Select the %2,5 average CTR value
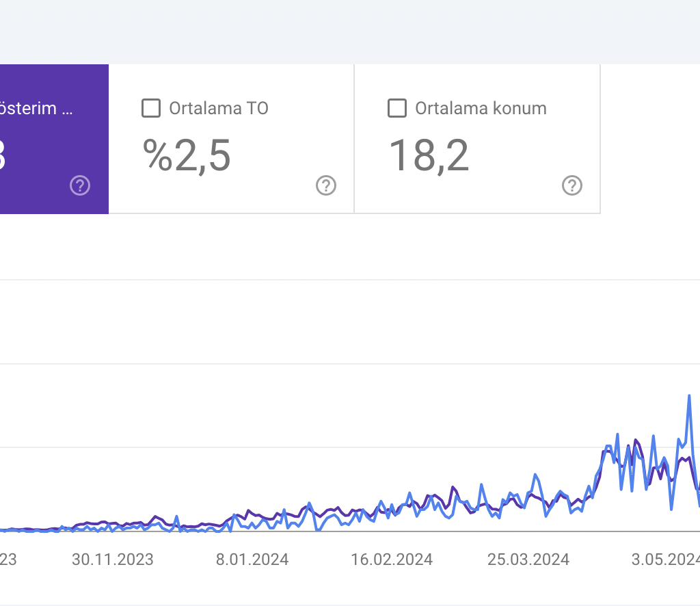700x606 pixels. [187, 155]
